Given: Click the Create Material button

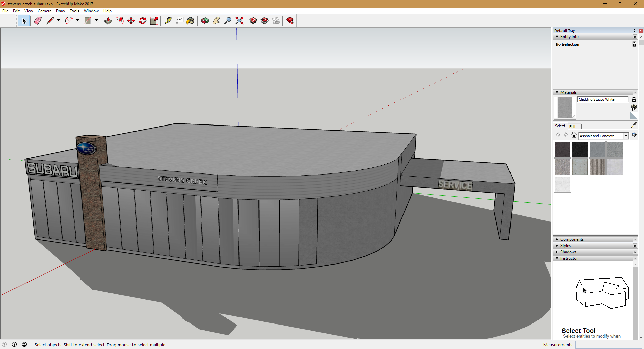Looking at the screenshot, I should pyautogui.click(x=634, y=108).
